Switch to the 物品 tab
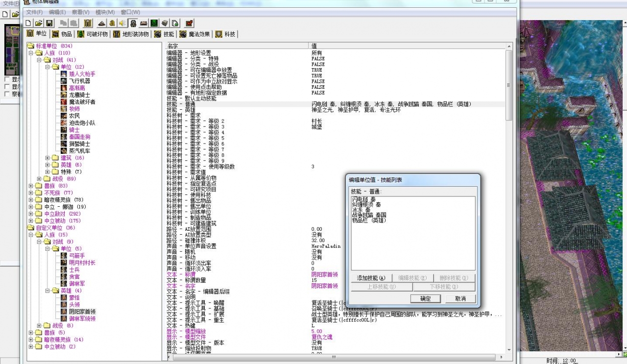Viewport: 627px width, 364px height. click(62, 34)
